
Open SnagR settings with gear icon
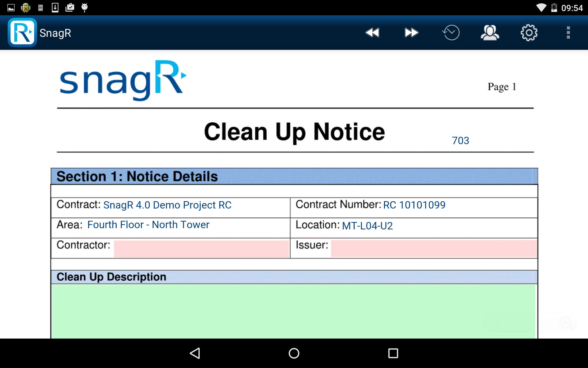click(529, 32)
